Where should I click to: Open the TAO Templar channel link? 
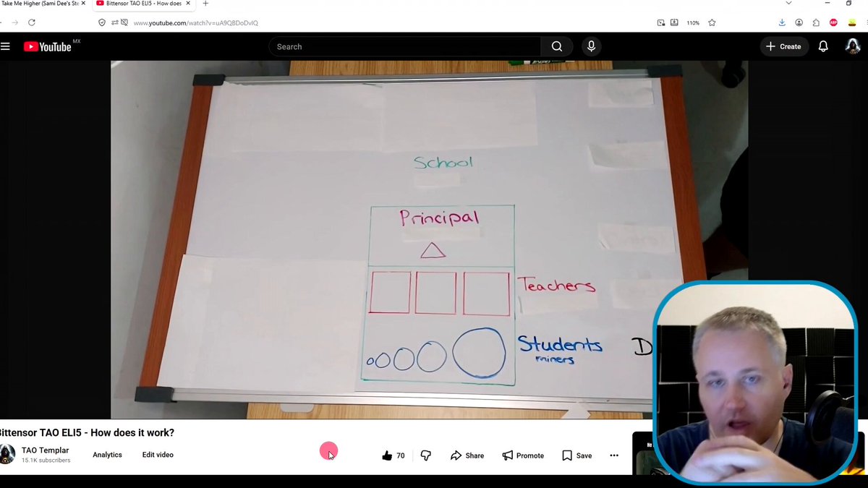[46, 450]
